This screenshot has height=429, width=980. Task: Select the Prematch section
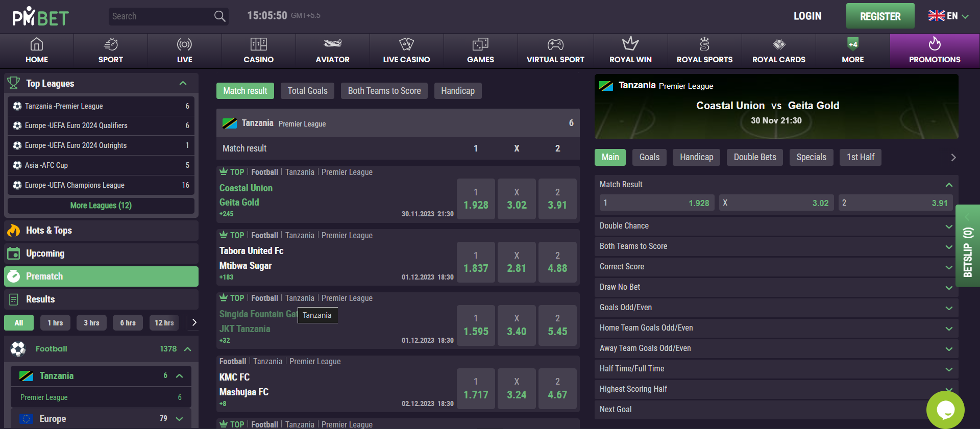[101, 276]
